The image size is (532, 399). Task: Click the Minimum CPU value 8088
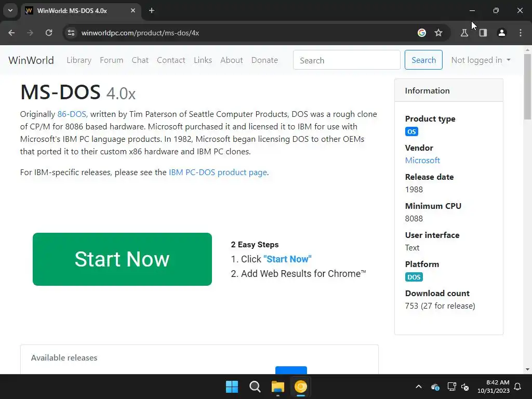tap(414, 219)
